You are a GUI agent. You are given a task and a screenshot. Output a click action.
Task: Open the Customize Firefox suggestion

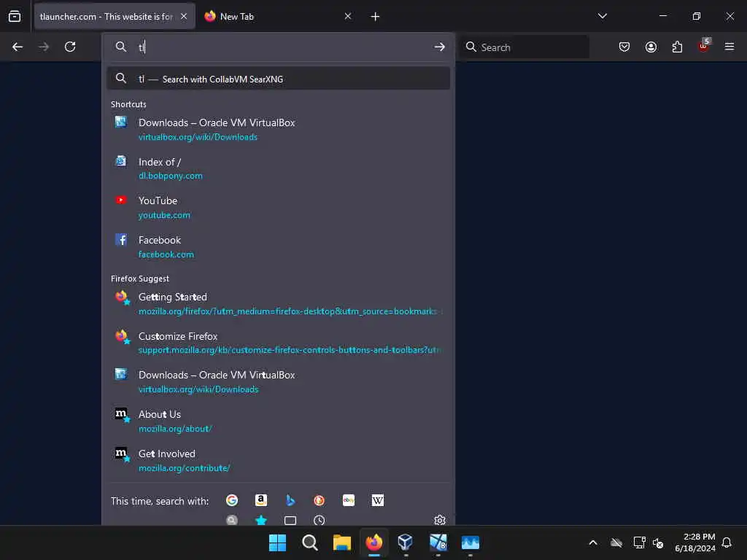279,343
